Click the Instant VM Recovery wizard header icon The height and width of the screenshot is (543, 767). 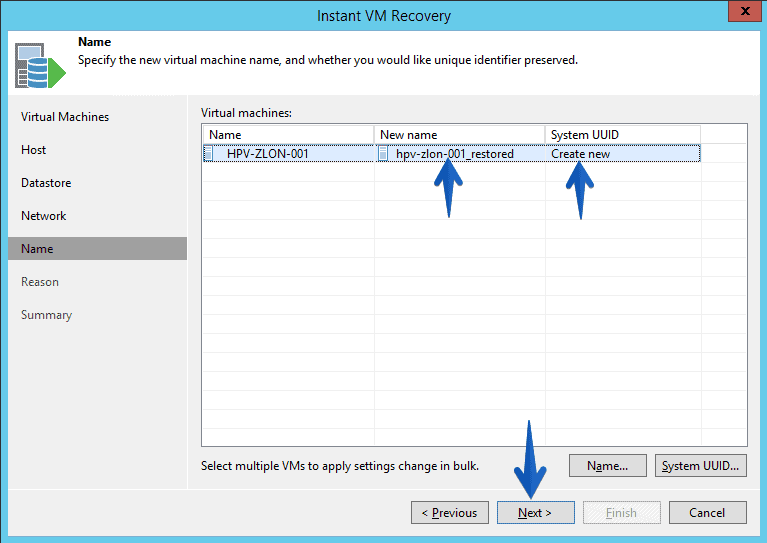coord(40,65)
